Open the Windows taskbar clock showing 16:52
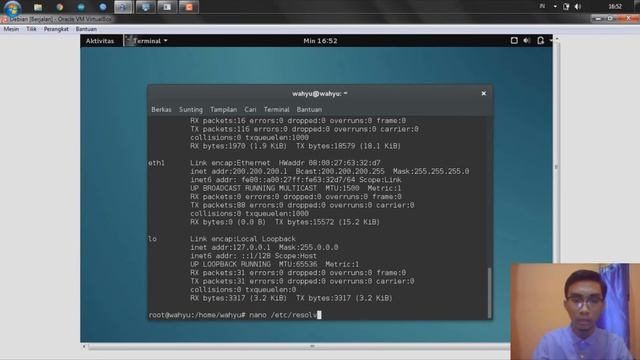Viewport: 640px width, 360px height. pos(615,7)
